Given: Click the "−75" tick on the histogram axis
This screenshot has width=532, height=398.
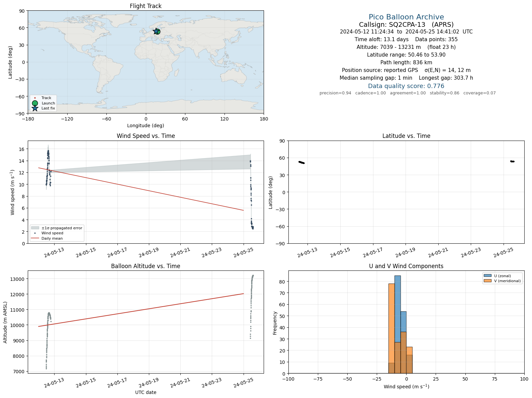Looking at the screenshot, I should (x=318, y=379).
